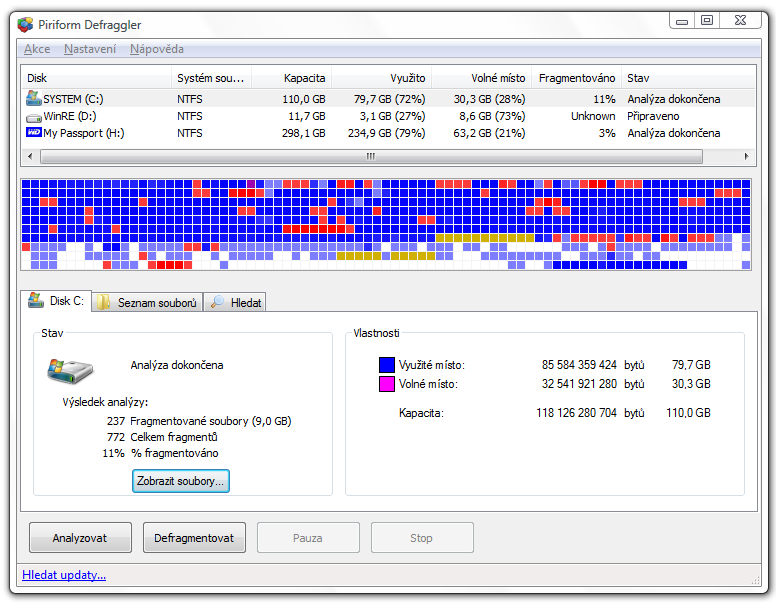Click the drive map block grid
This screenshot has height=603, width=776.
click(386, 224)
